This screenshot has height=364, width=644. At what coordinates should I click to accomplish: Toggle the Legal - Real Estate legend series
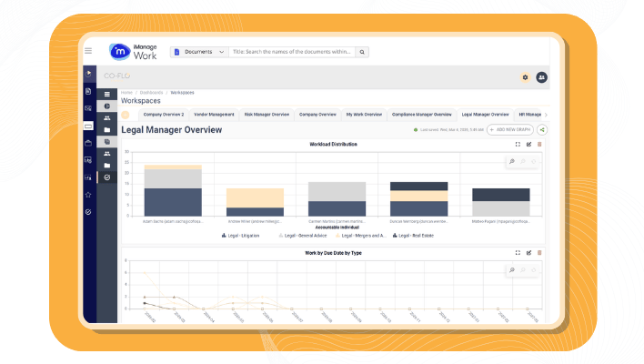(413, 236)
